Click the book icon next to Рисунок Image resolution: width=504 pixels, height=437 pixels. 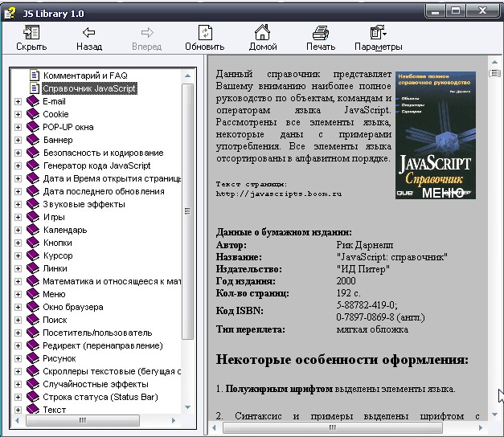[x=33, y=358]
